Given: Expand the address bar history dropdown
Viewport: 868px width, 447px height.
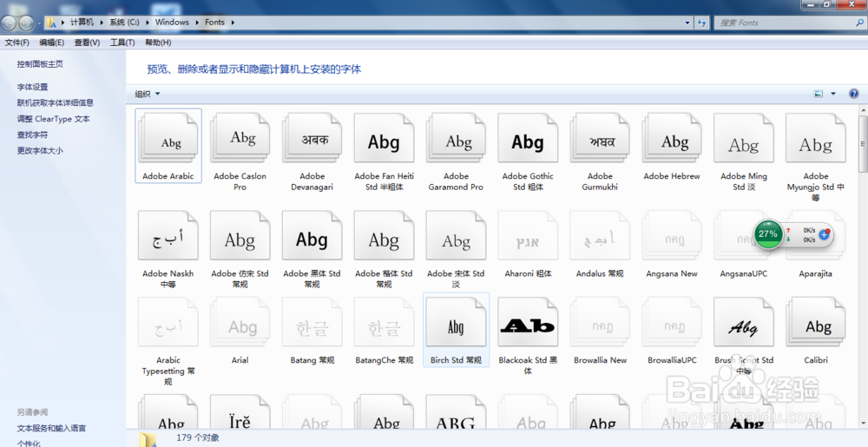Looking at the screenshot, I should [687, 23].
